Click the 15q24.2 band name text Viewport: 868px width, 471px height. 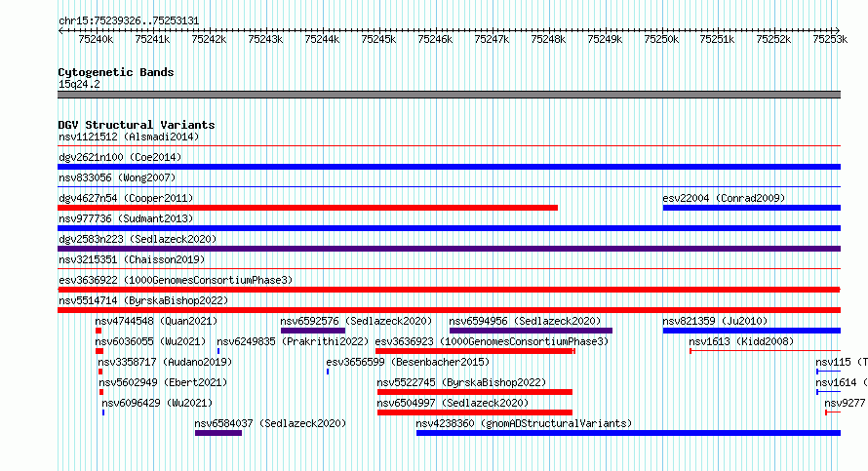[79, 84]
